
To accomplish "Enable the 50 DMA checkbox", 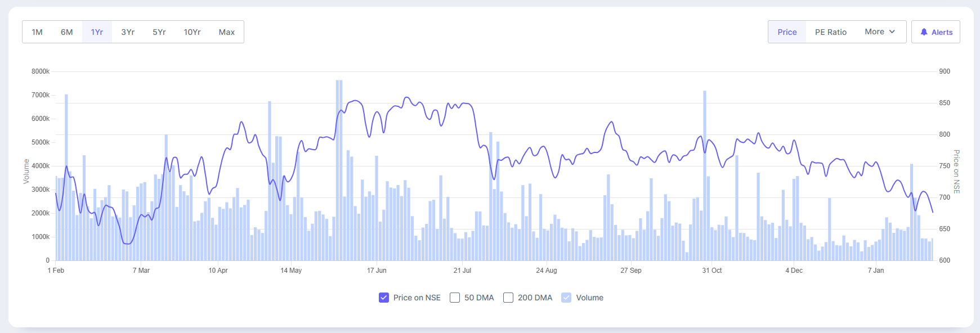I will coord(455,298).
